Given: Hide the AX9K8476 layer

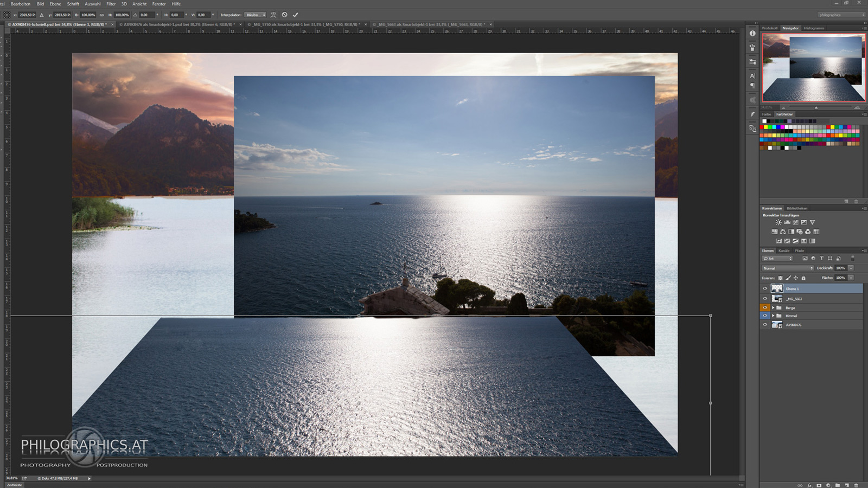Looking at the screenshot, I should (x=765, y=325).
